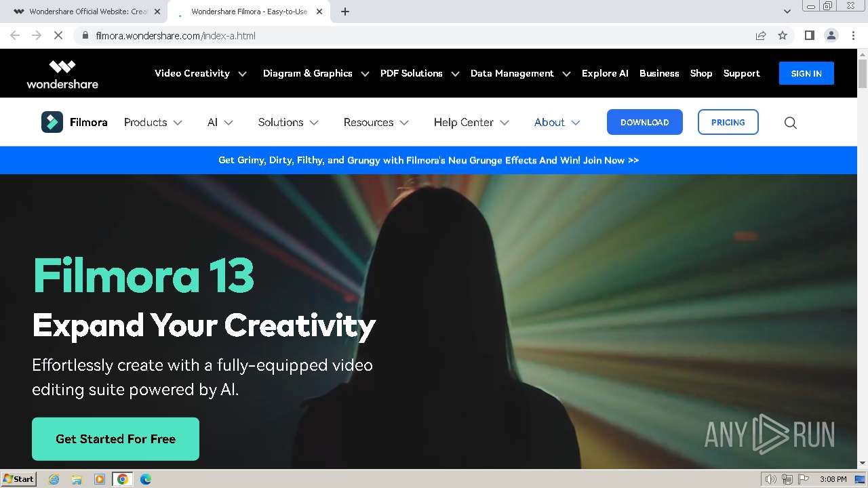Go back with the browser back arrow
Image resolution: width=868 pixels, height=488 pixels.
pos(15,35)
